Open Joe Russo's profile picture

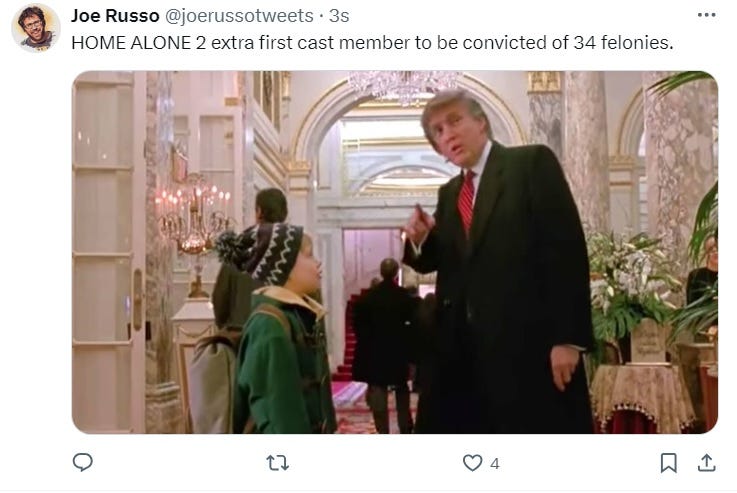[x=35, y=28]
